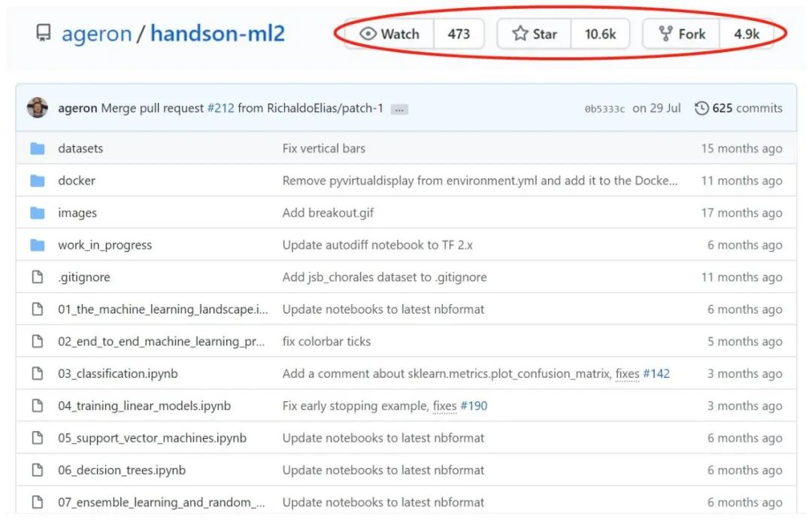Click the history clock icon next to commits
The image size is (812, 520).
701,108
